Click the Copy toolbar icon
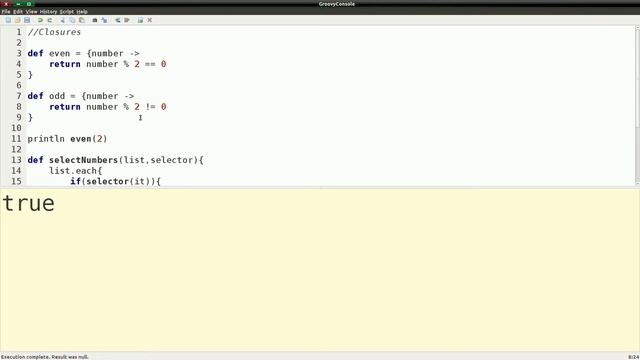This screenshot has width=640, height=360. pyautogui.click(x=72, y=20)
